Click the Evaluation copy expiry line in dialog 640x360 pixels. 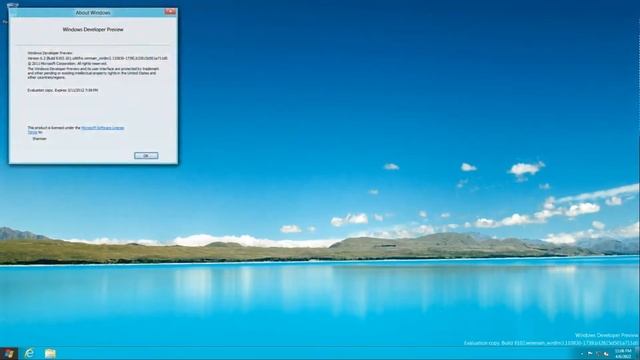pos(63,90)
